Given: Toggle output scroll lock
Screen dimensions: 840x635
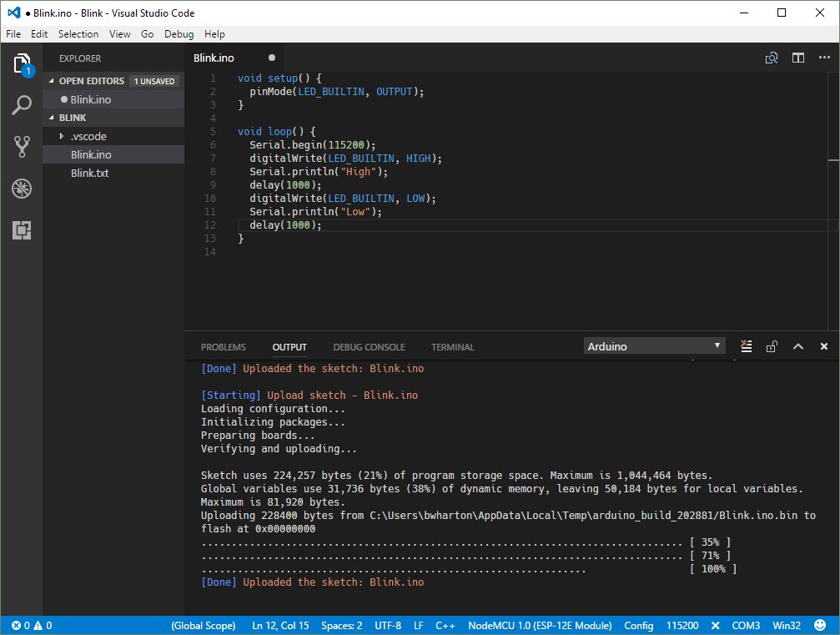Looking at the screenshot, I should (x=772, y=346).
